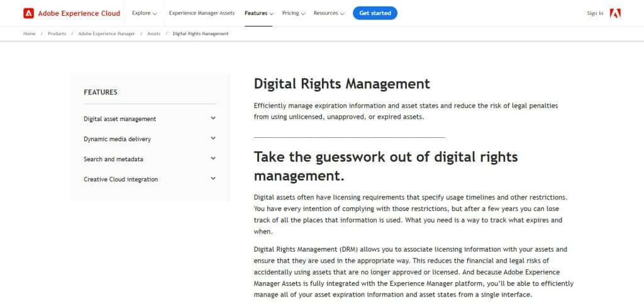Click the Digital Rights Management breadcrumb text
644x306 pixels.
(201, 34)
